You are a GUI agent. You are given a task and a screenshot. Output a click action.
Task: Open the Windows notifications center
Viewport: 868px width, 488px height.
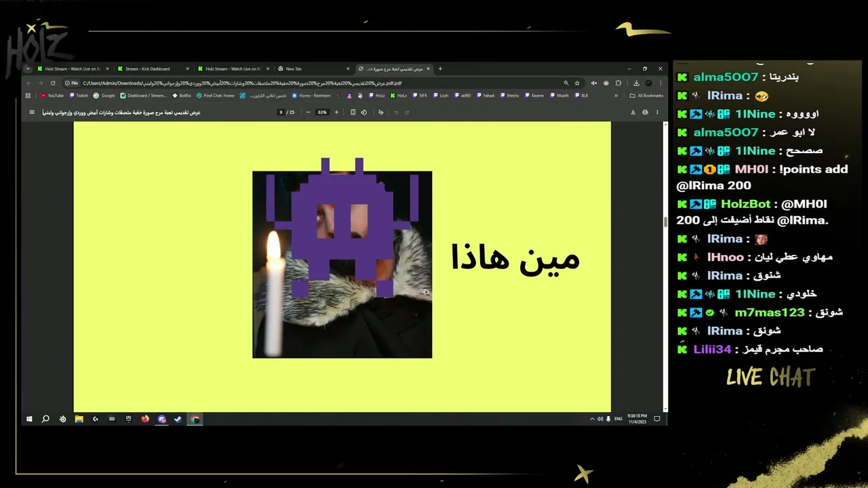tap(657, 420)
